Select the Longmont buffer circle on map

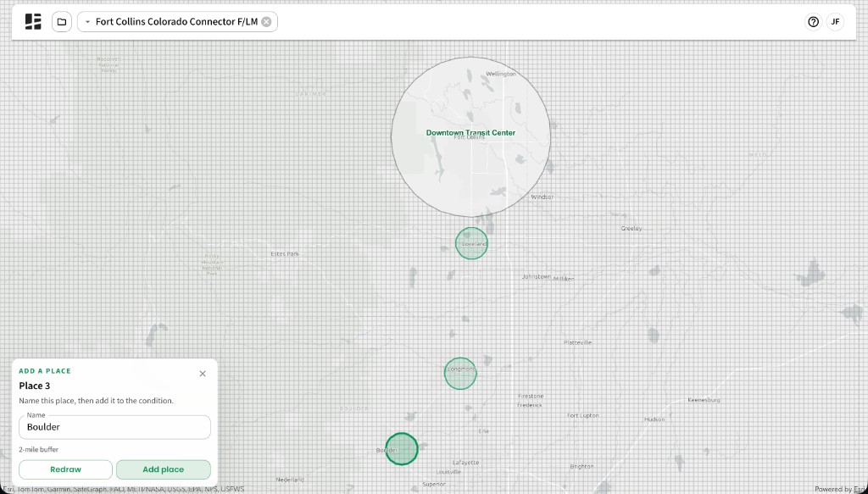(460, 374)
